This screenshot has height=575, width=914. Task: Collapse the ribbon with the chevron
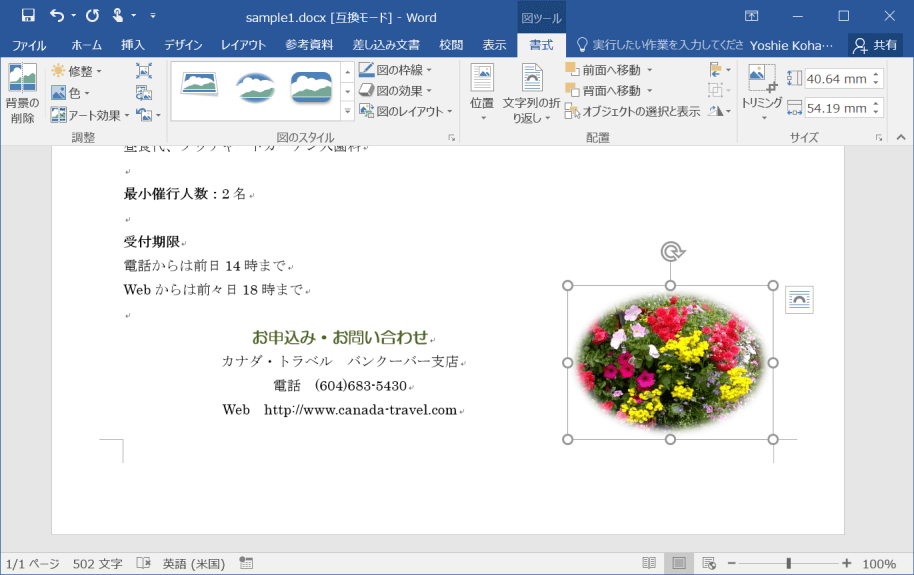pos(901,138)
